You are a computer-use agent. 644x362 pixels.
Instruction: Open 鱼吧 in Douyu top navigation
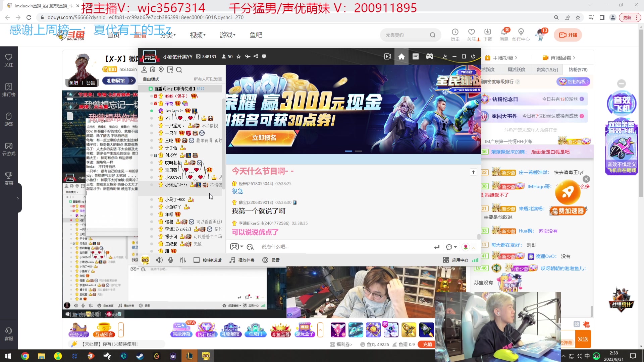point(256,35)
